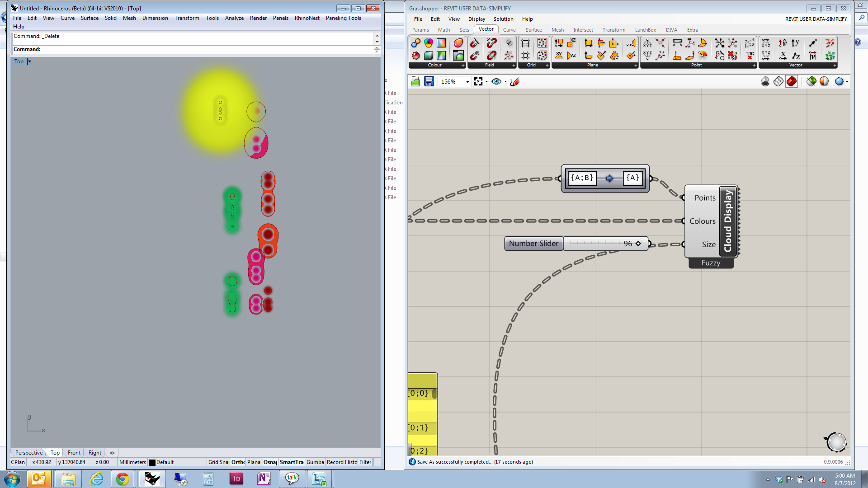Select the Cull Duplicates red X icon
The height and width of the screenshot is (488, 868).
(x=732, y=56)
